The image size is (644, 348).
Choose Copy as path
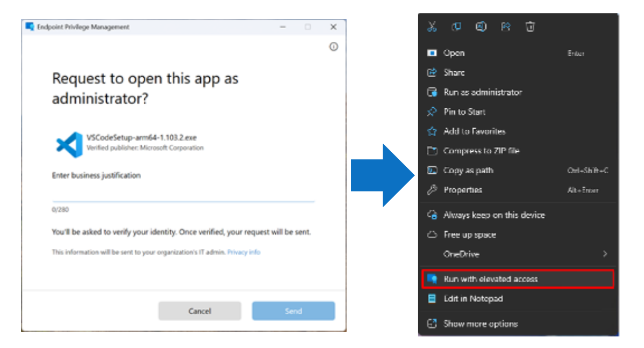point(518,171)
